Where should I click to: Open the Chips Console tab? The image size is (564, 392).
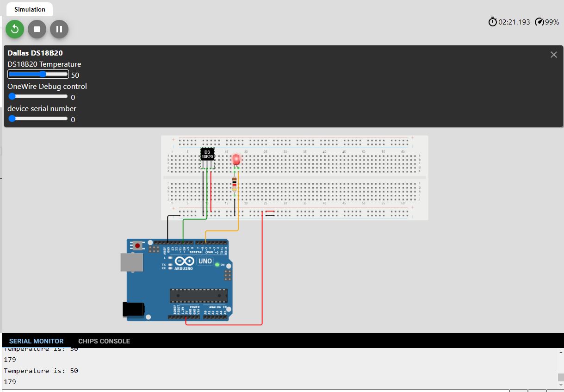(x=104, y=341)
